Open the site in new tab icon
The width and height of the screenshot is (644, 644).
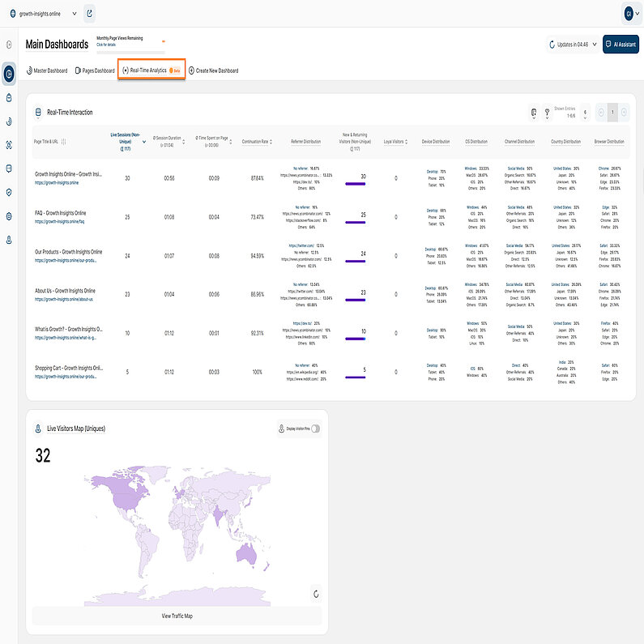click(89, 14)
